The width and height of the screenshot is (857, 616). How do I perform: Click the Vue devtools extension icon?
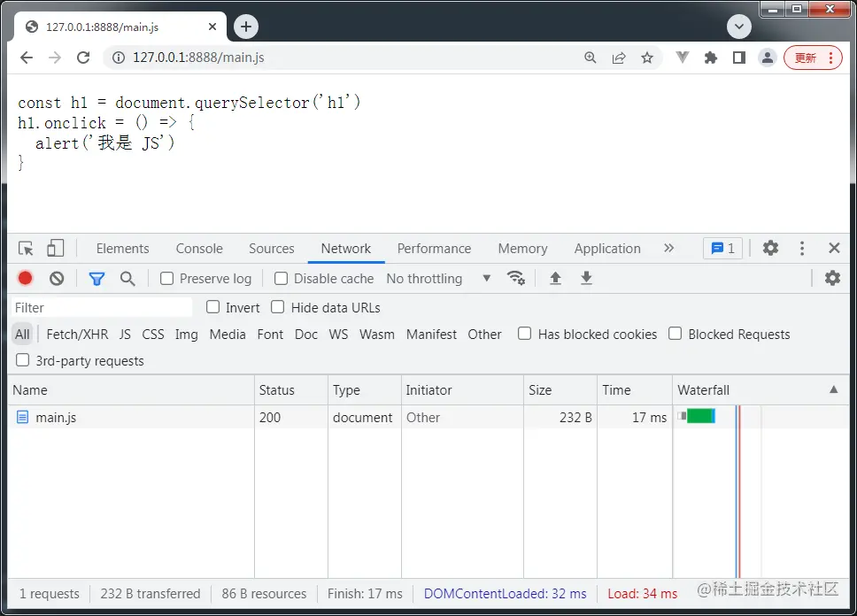tap(682, 58)
